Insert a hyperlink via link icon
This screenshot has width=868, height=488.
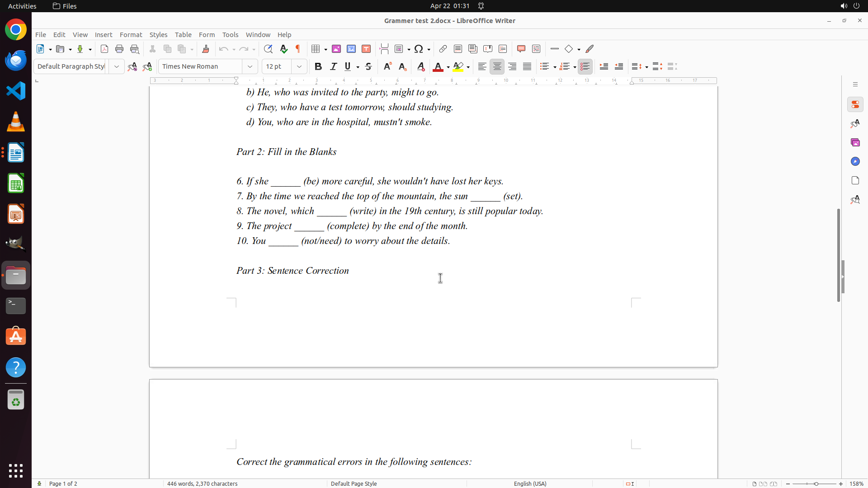443,49
